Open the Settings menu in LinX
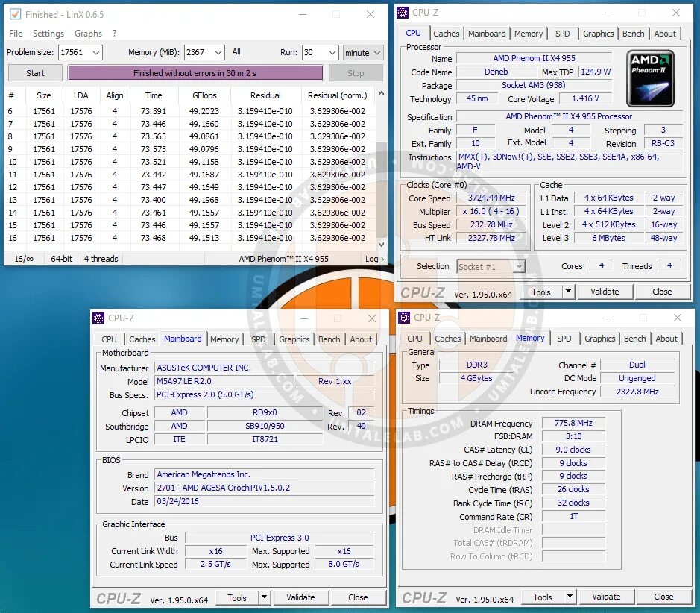 tap(48, 33)
